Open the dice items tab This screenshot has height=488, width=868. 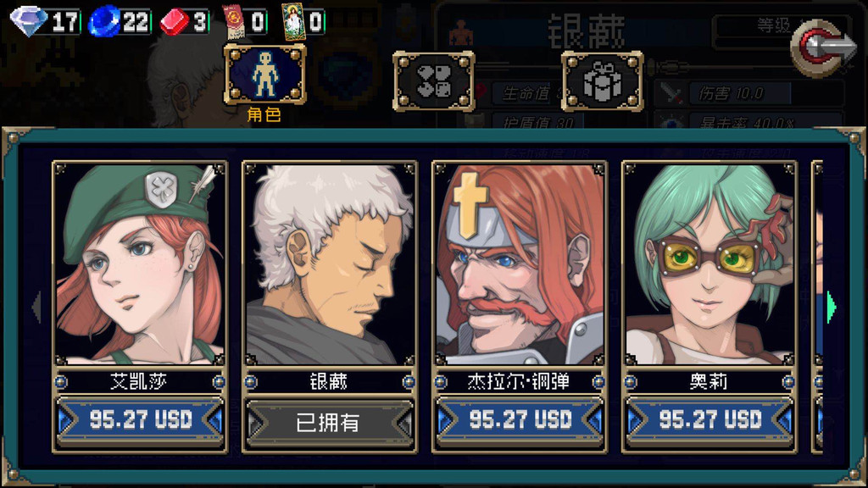click(434, 81)
